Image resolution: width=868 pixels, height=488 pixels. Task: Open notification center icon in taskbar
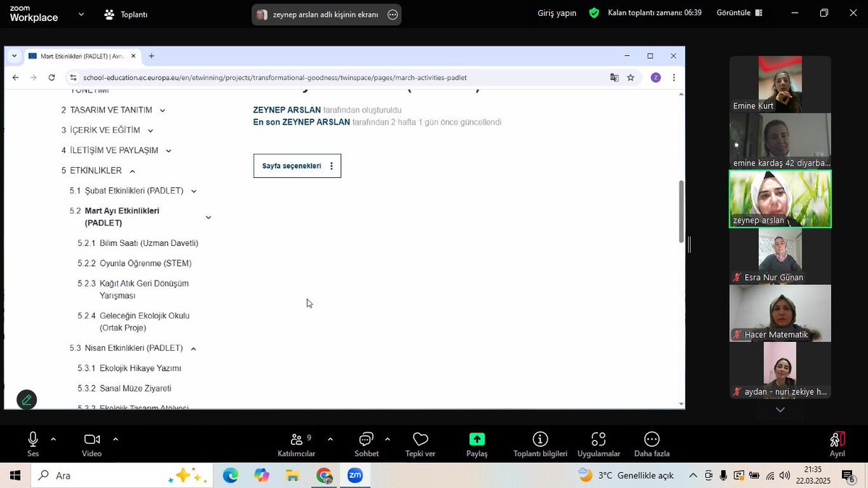point(848,475)
